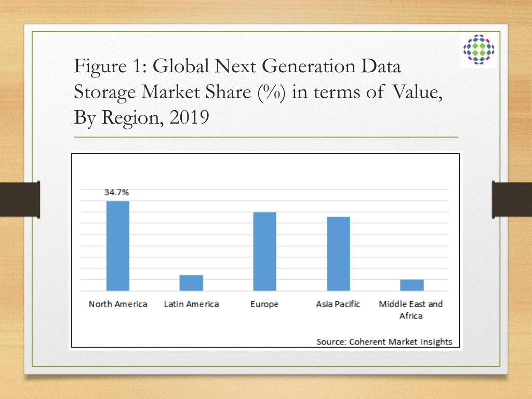Click the Middle East and Africa bar
The height and width of the screenshot is (399, 532).
click(x=412, y=285)
